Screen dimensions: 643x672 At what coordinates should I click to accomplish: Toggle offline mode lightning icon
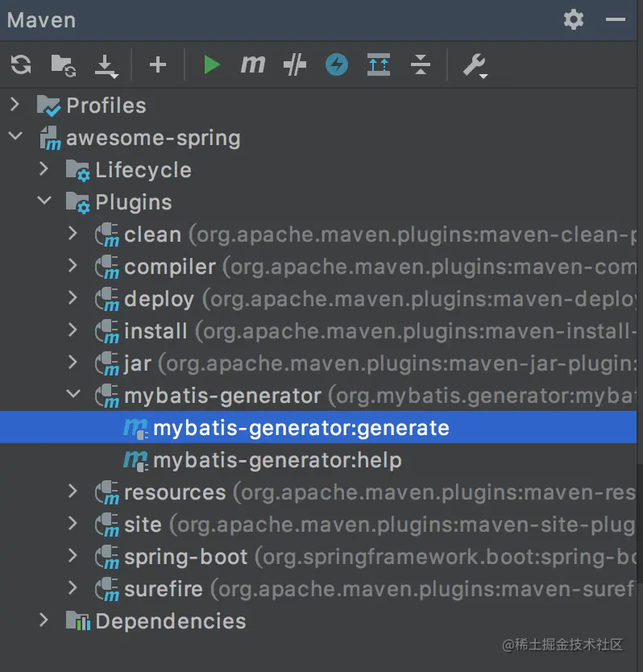pyautogui.click(x=337, y=65)
